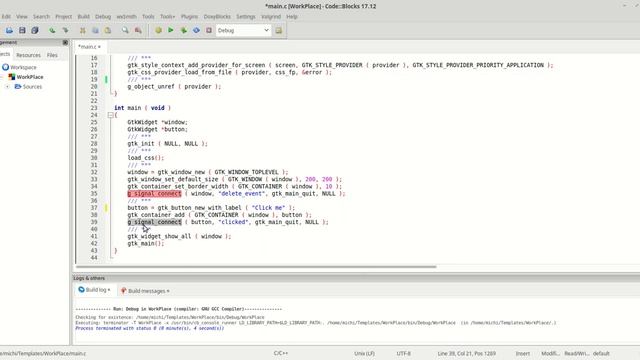640x360 pixels.
Task: Open the Debug menu
Action: pos(103,17)
